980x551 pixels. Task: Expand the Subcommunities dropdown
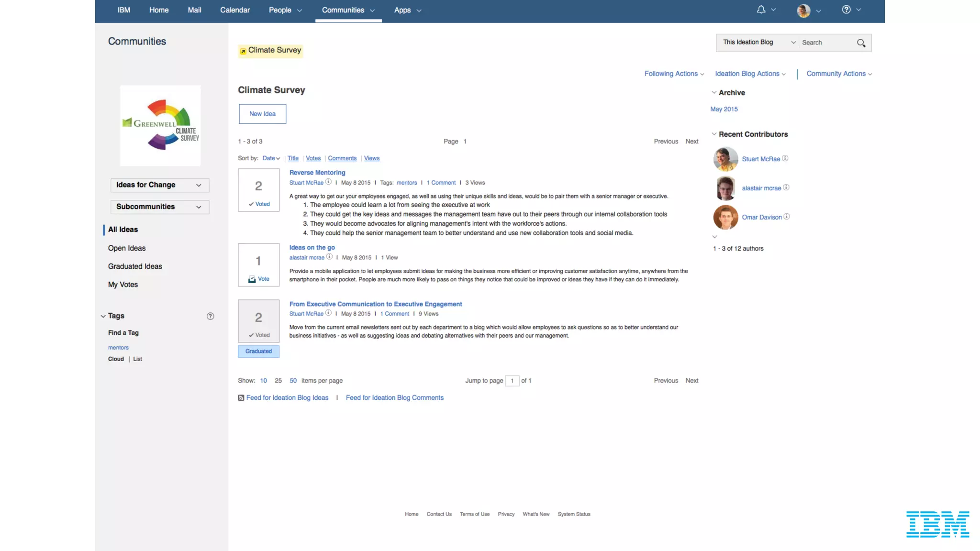[x=159, y=207]
